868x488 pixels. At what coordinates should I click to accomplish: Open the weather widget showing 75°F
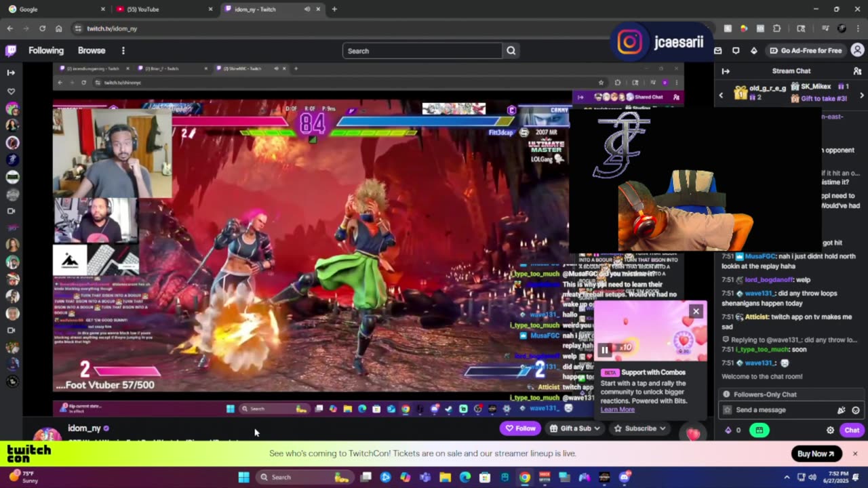pyautogui.click(x=24, y=477)
